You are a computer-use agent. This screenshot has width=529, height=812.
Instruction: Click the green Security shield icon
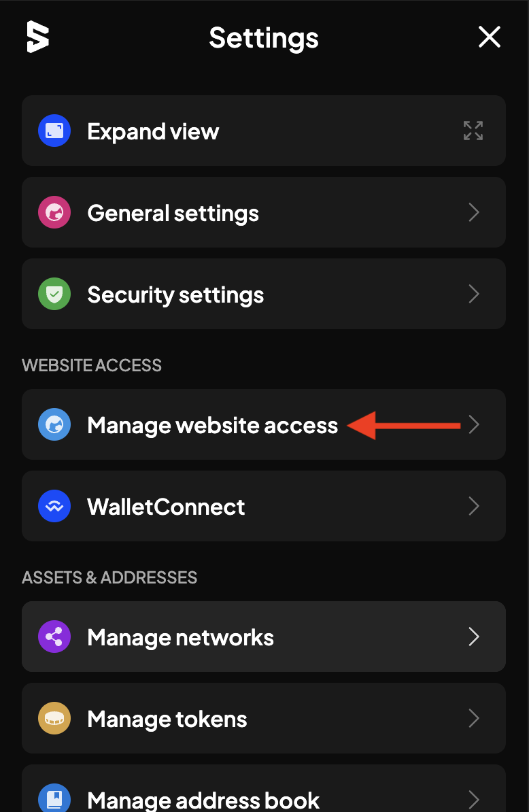[54, 294]
